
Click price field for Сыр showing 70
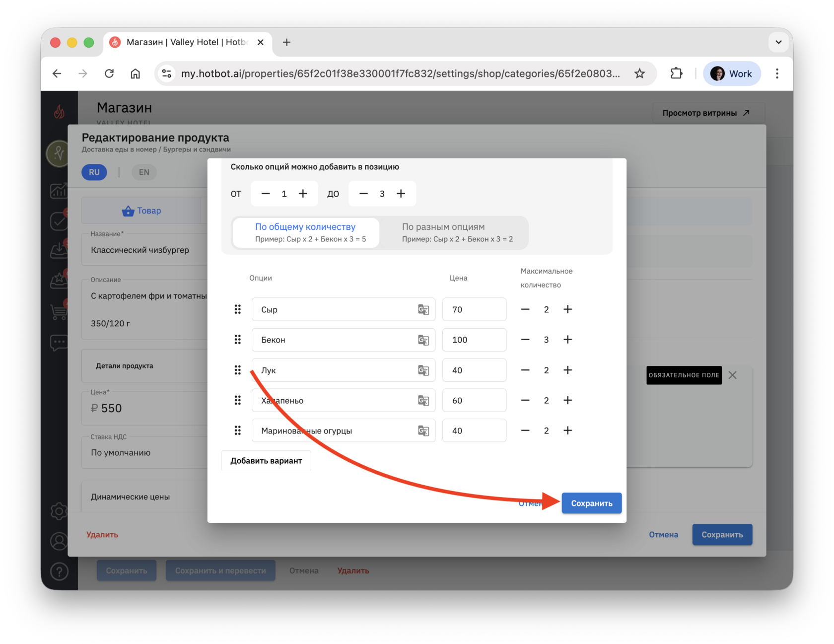click(x=474, y=309)
